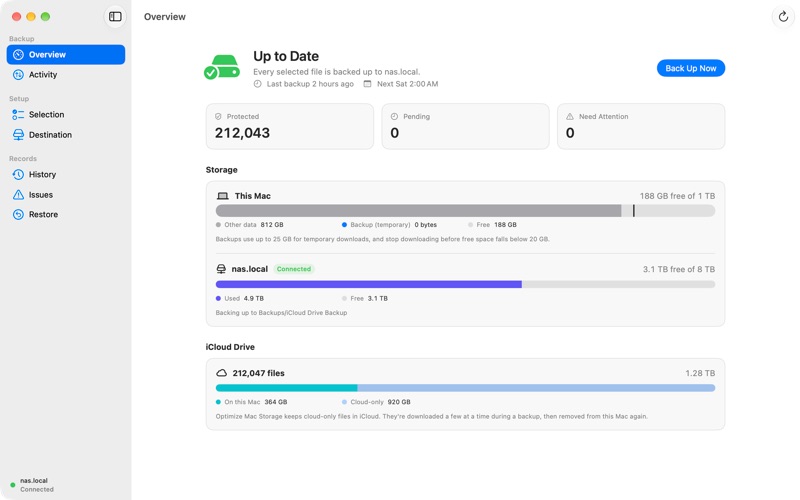Select the Protected 212,043 card
Viewport: 800px width, 500px height.
tap(290, 127)
